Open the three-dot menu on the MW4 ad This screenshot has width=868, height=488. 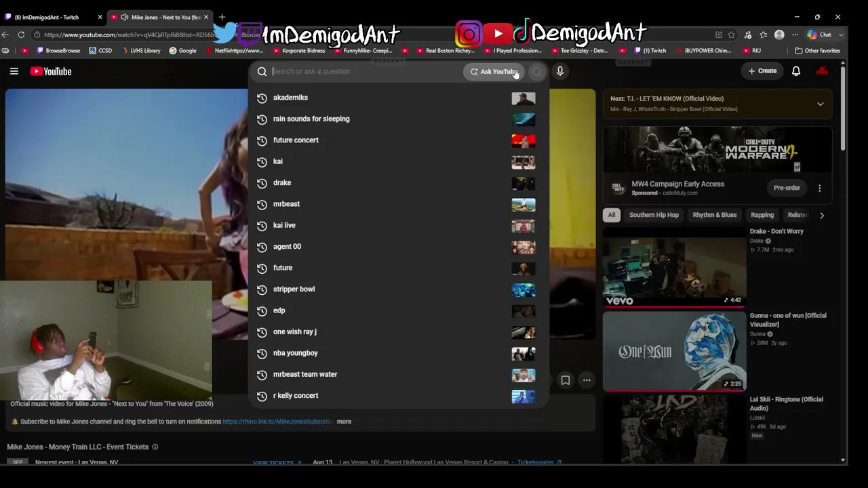coord(819,188)
